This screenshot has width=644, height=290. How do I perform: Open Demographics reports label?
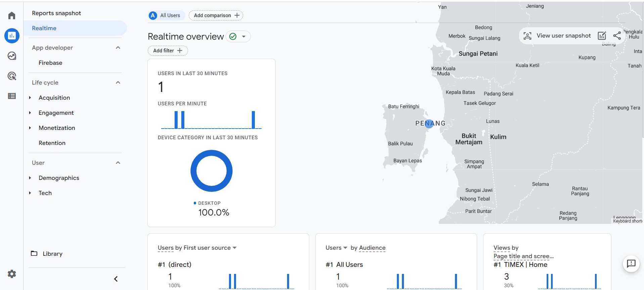click(59, 178)
